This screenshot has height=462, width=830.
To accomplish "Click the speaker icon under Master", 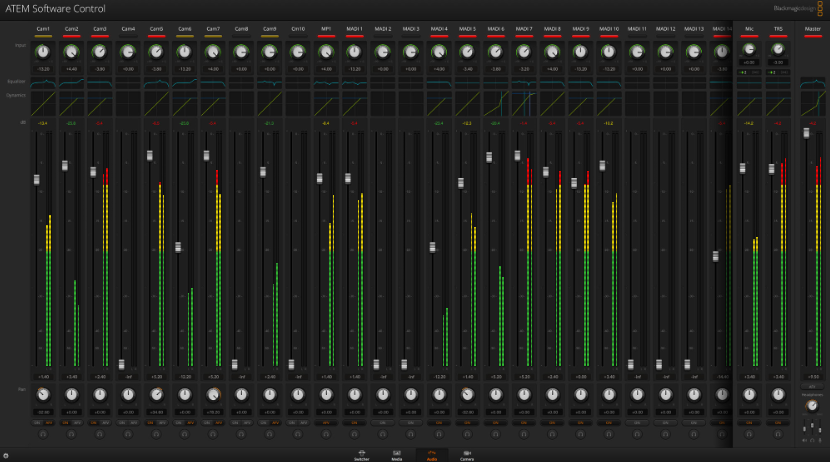I will point(805,440).
